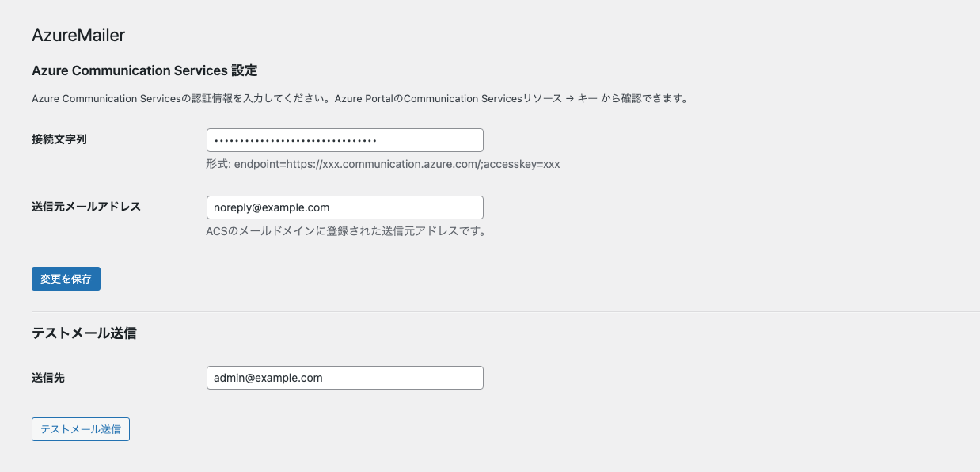
Task: Click the divider area below 変更を保存
Action: pyautogui.click(x=490, y=308)
